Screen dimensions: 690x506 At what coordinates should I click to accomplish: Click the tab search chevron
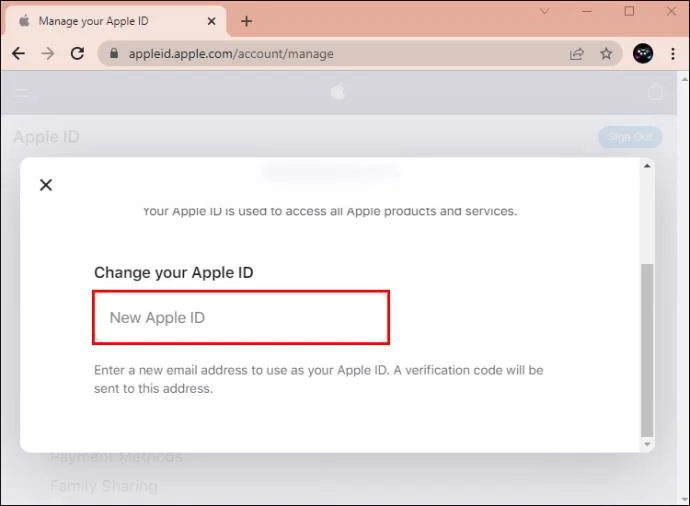tap(544, 11)
